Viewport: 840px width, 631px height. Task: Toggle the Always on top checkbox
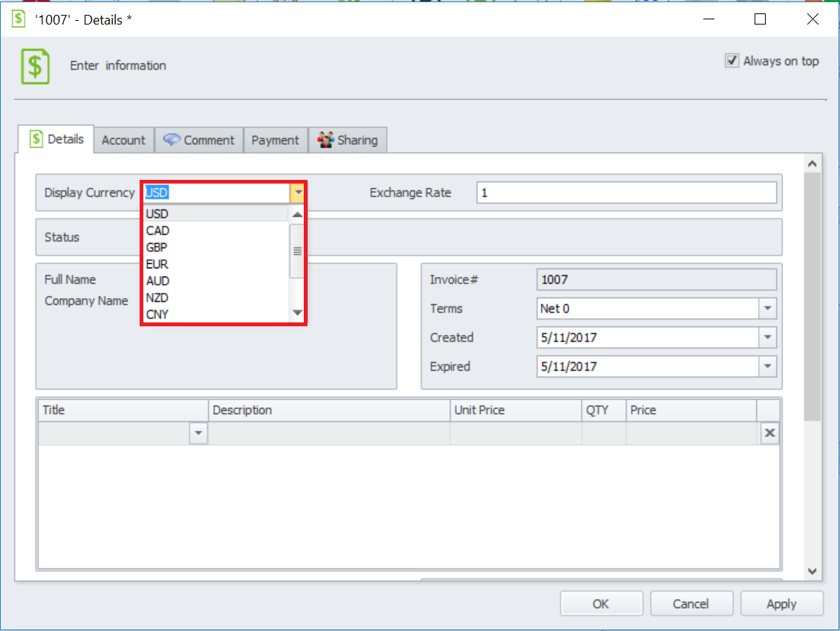tap(732, 61)
